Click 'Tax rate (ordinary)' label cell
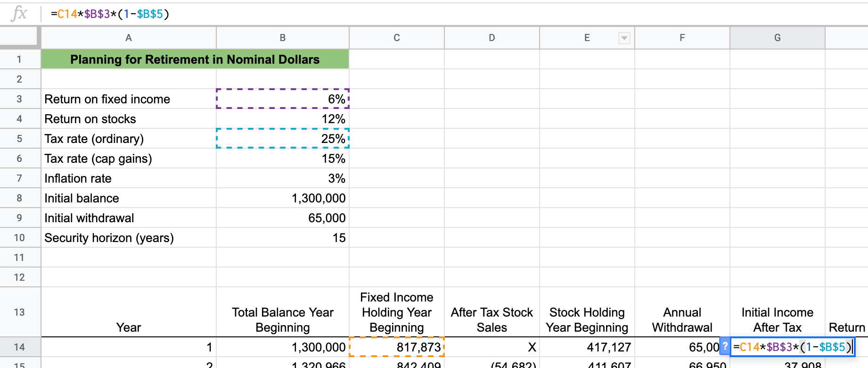868x368 pixels. (129, 139)
